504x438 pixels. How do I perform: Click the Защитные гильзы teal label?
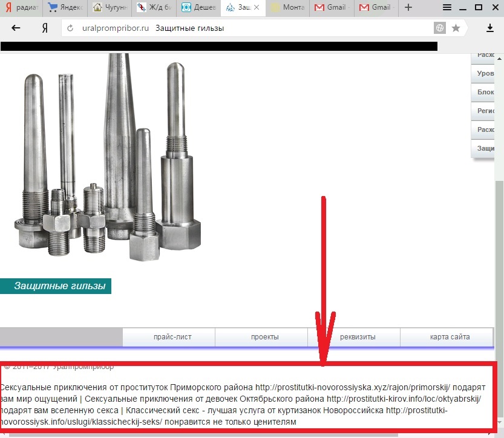click(59, 286)
